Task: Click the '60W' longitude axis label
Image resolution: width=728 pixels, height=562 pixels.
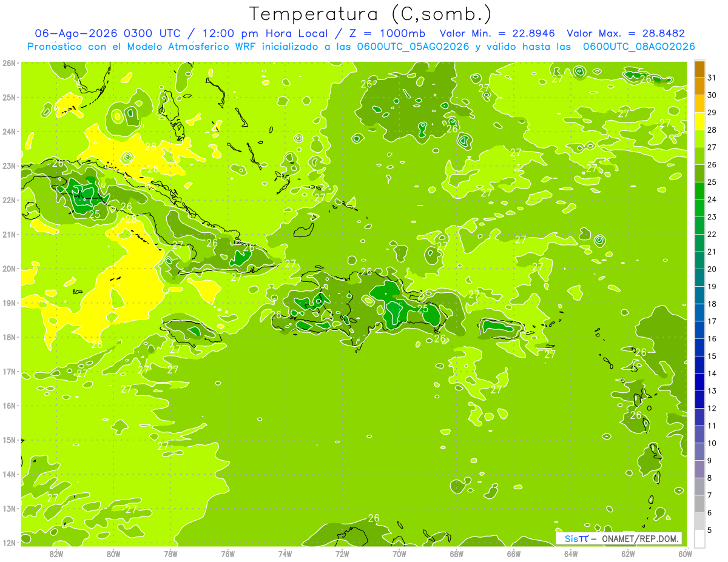Action: (686, 554)
